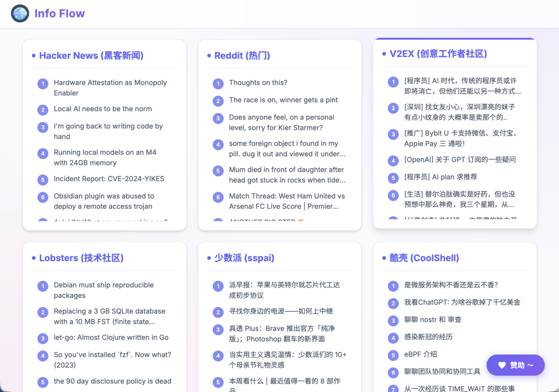Open Incident Report: CVE-2024-YIKES
This screenshot has width=559, height=392.
(x=109, y=179)
